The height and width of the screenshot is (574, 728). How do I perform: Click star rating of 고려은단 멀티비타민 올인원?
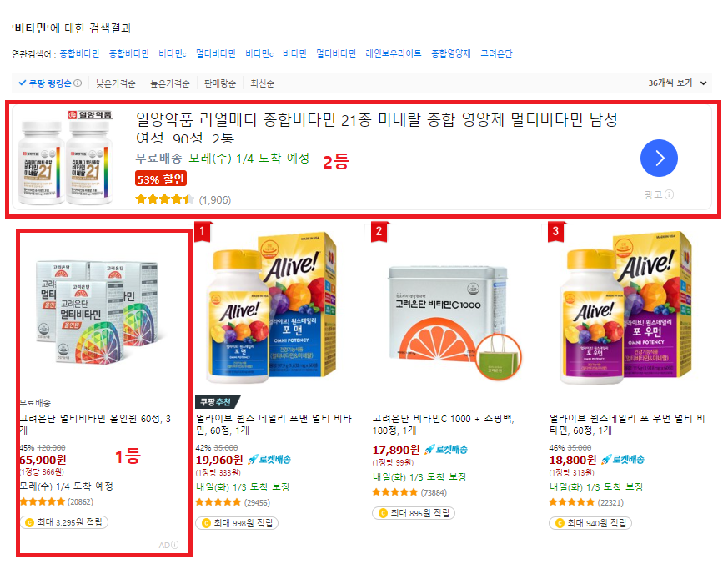point(43,501)
